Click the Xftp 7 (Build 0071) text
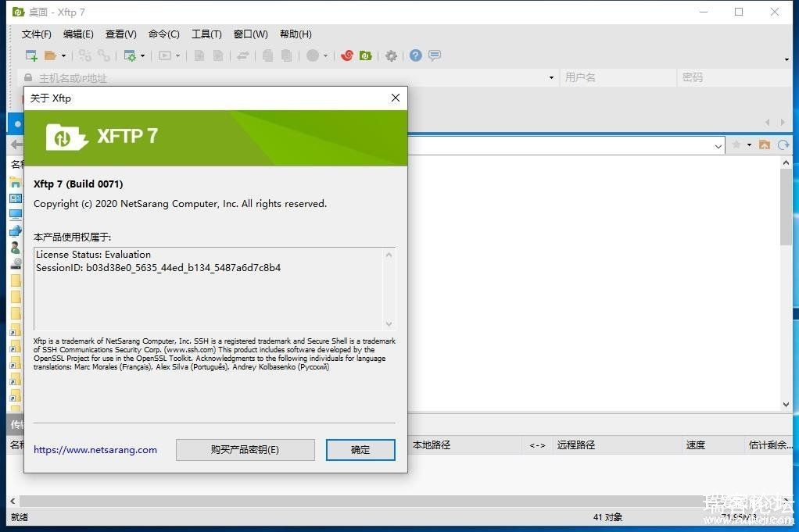 (x=78, y=184)
